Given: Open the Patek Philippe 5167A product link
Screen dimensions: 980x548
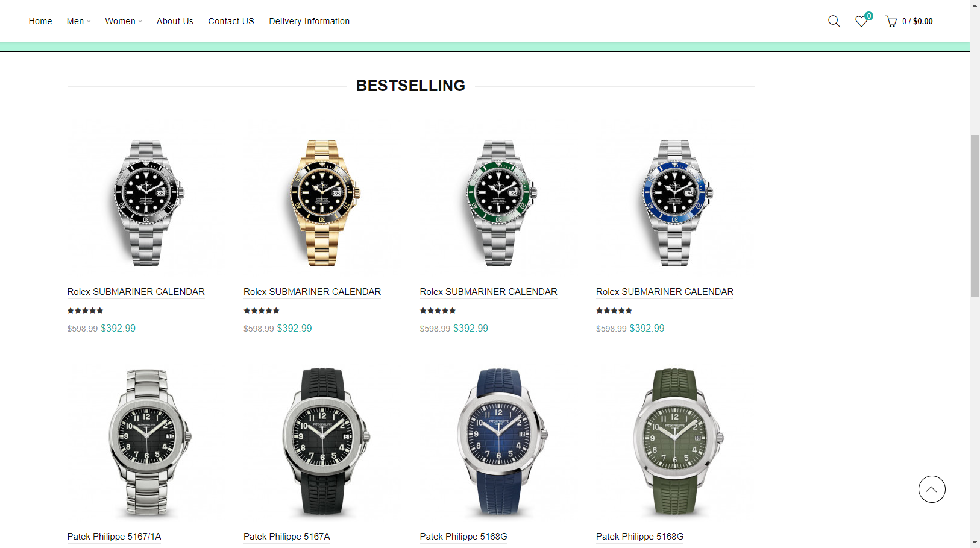Looking at the screenshot, I should (286, 537).
